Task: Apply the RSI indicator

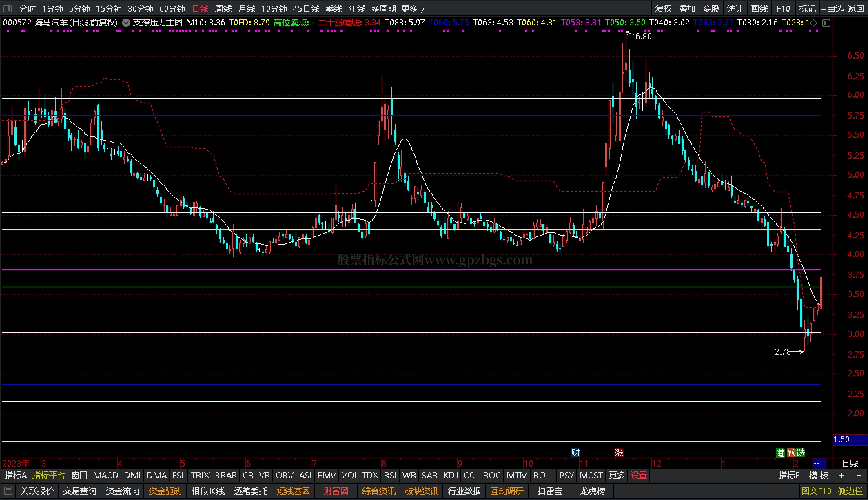Action: (390, 476)
